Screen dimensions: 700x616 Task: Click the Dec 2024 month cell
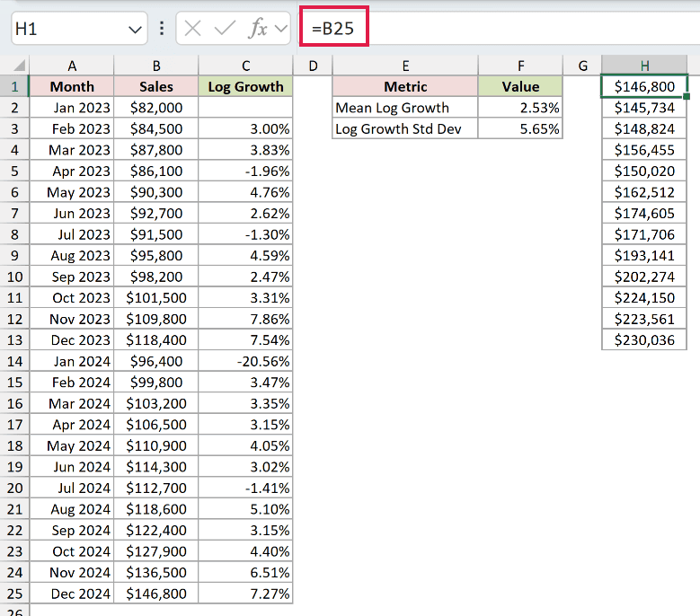[72, 594]
